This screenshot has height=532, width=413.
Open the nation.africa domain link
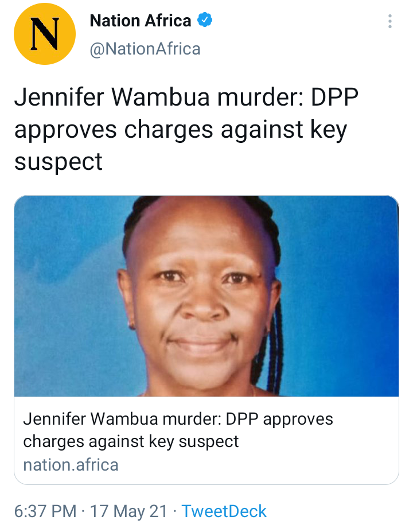coord(71,465)
